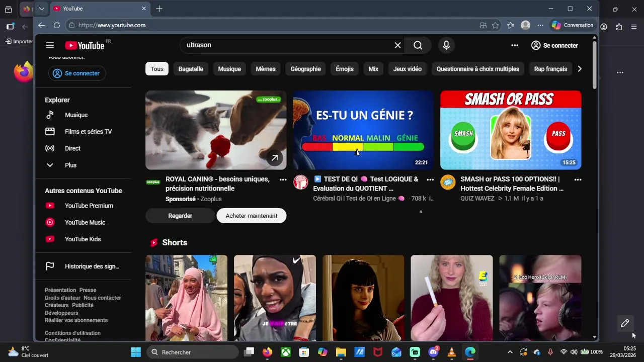Open Copilot Conversation button
Image resolution: width=644 pixels, height=362 pixels.
573,25
